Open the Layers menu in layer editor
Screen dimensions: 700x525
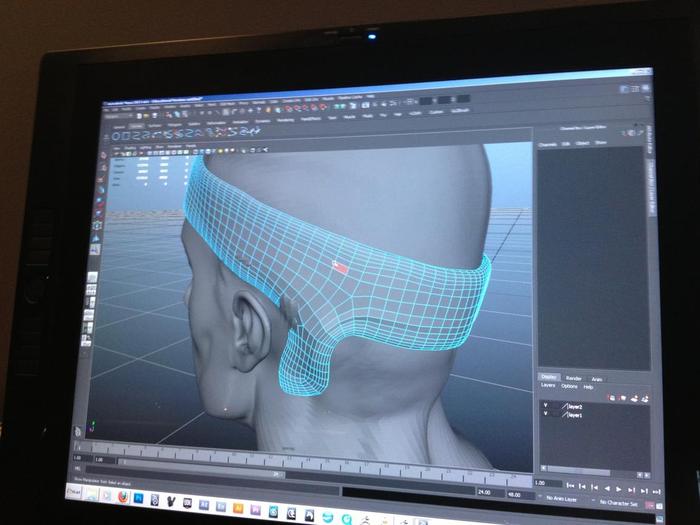[548, 385]
